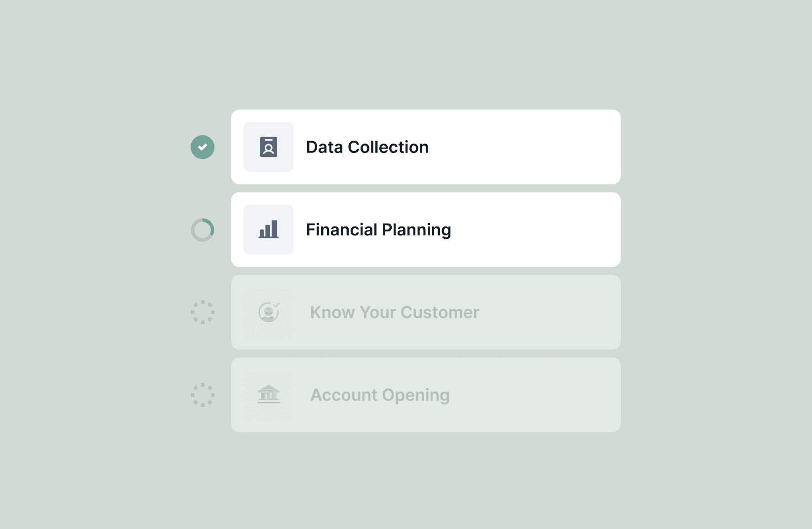
Task: Click the Account Opening label text
Action: coord(380,395)
